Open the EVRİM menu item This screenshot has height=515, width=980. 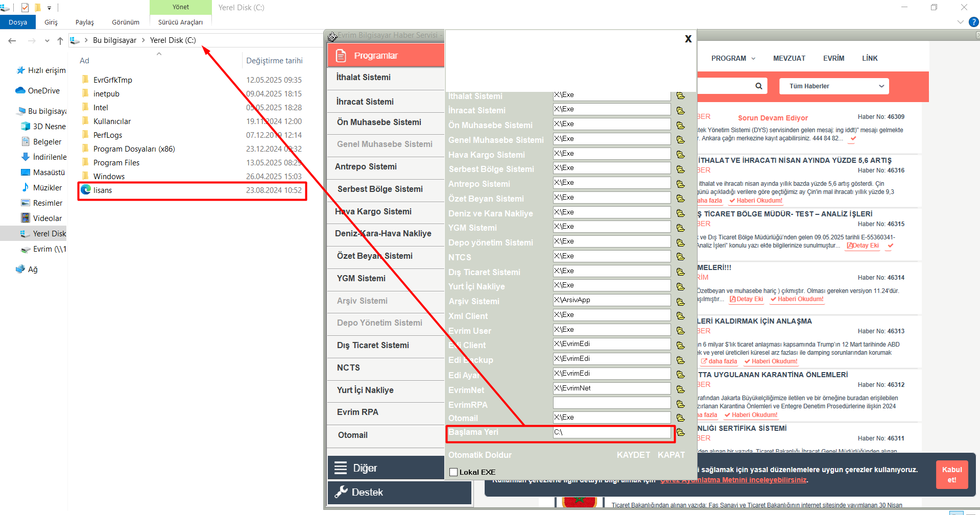click(833, 58)
